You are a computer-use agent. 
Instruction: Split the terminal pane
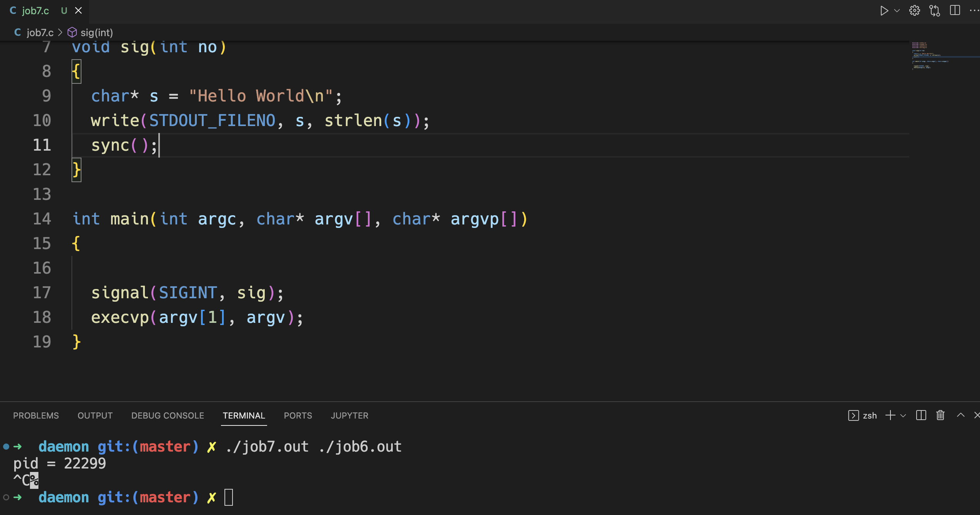[921, 415]
